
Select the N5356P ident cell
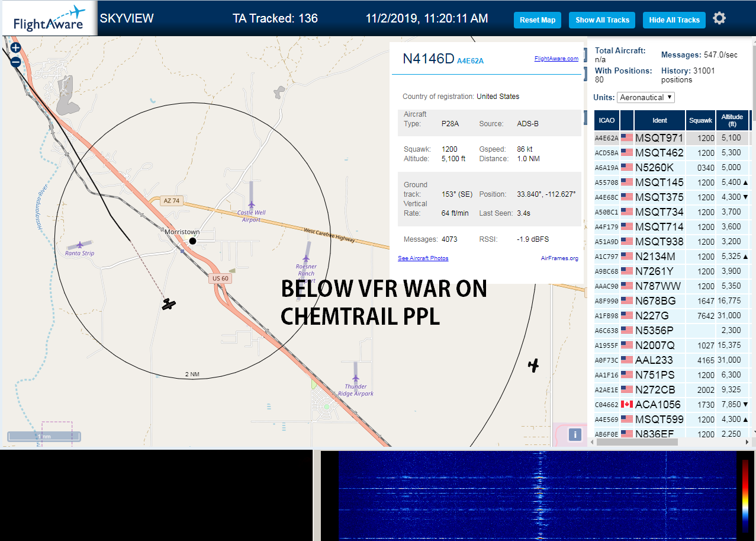[x=660, y=331]
